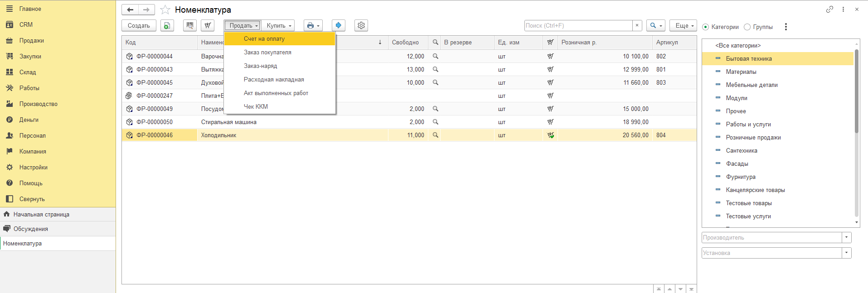Select Материалы category

(x=741, y=72)
